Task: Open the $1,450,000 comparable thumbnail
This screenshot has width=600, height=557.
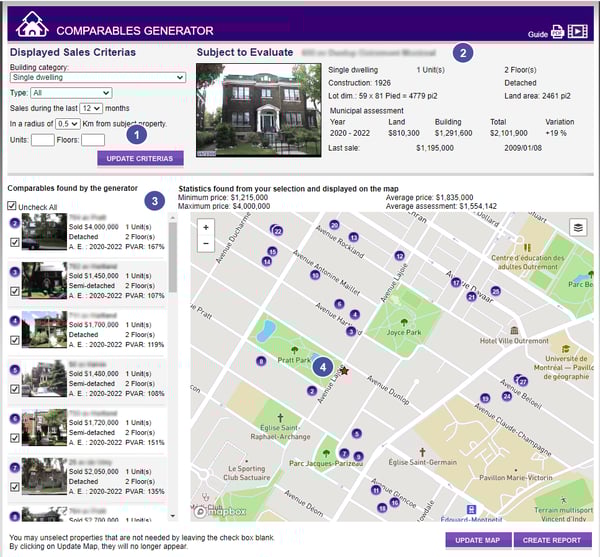Action: (44, 281)
